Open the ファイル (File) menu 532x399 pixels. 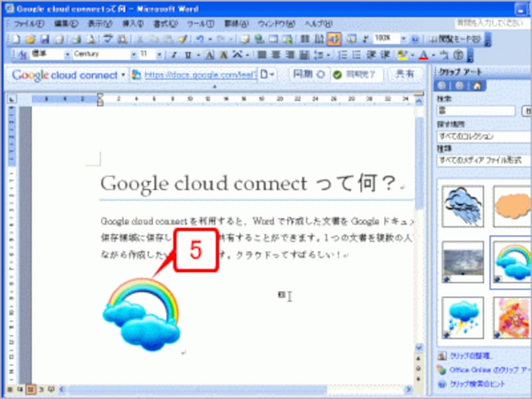[x=29, y=24]
